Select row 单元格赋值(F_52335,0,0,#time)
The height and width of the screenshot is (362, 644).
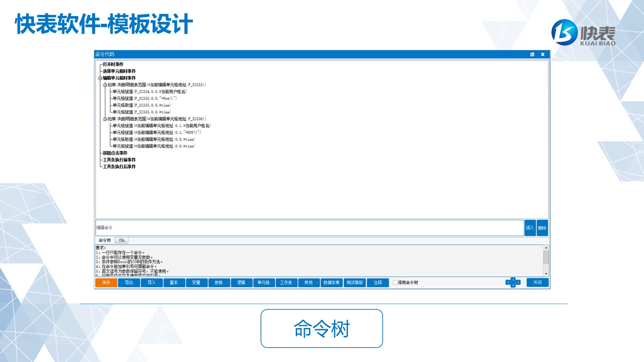tap(142, 112)
